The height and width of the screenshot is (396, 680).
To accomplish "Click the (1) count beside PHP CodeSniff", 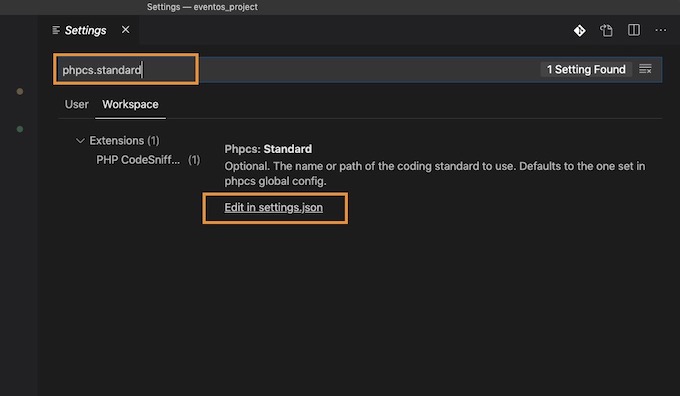I will [x=194, y=160].
